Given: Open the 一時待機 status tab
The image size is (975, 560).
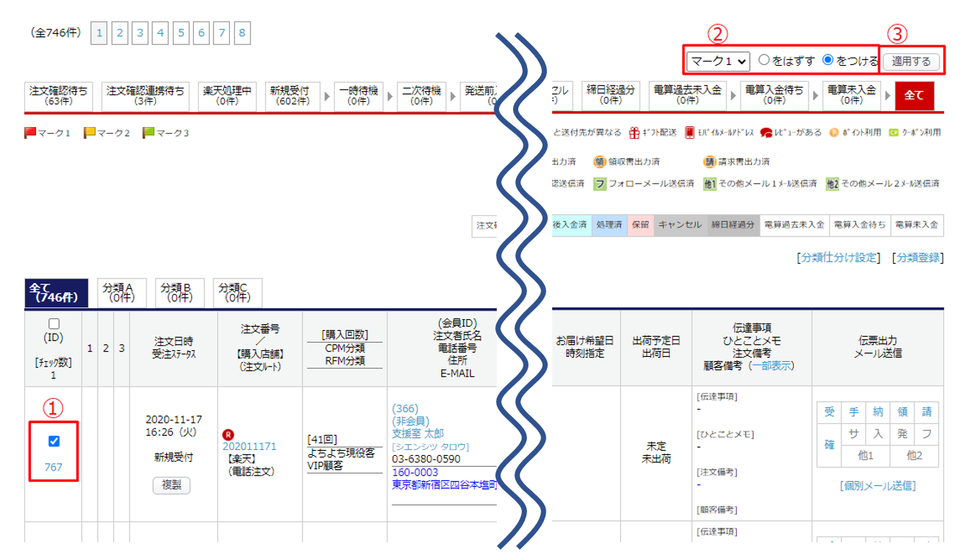Looking at the screenshot, I should (359, 95).
